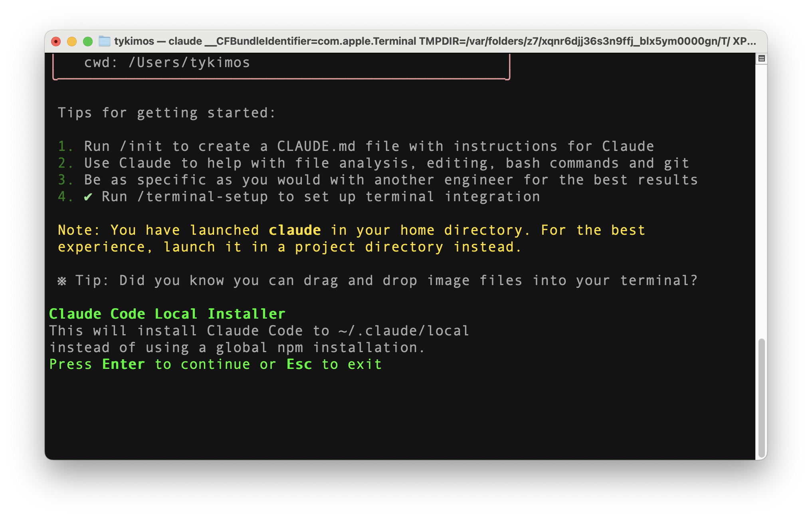
Task: Click the 'Tips for getting started:' heading
Action: pos(166,113)
